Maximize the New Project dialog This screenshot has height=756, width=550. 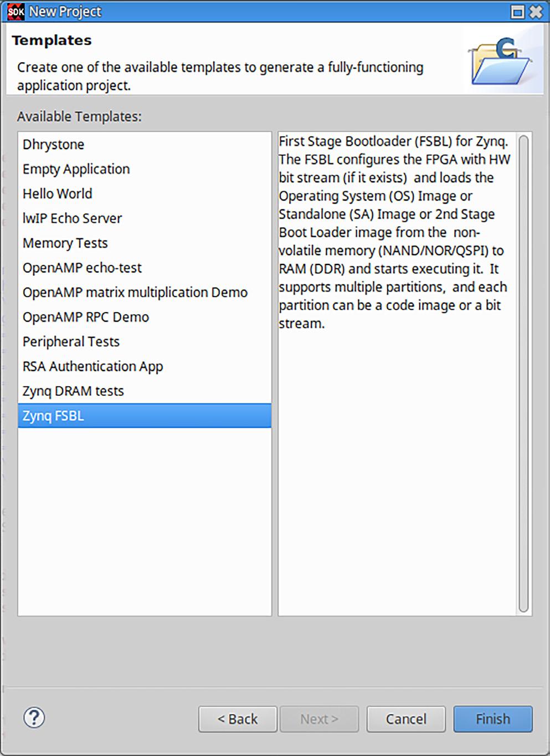coord(517,12)
